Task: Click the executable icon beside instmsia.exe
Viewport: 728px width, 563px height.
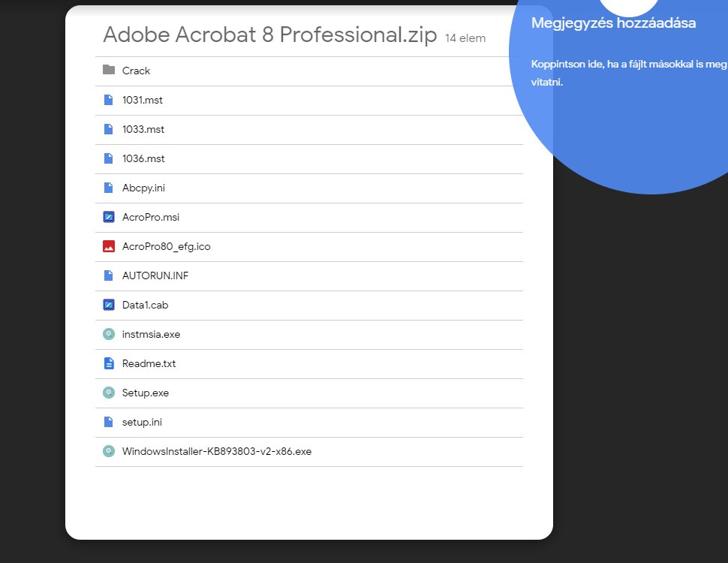Action: pos(109,334)
